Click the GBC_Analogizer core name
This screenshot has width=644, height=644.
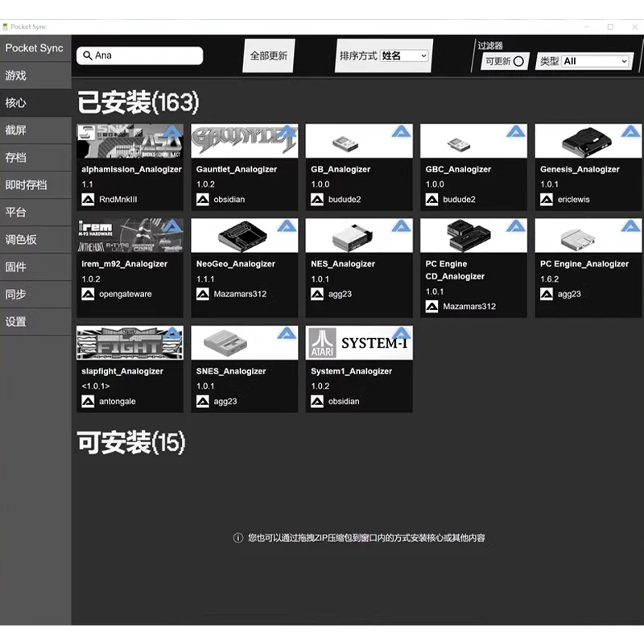pos(458,169)
